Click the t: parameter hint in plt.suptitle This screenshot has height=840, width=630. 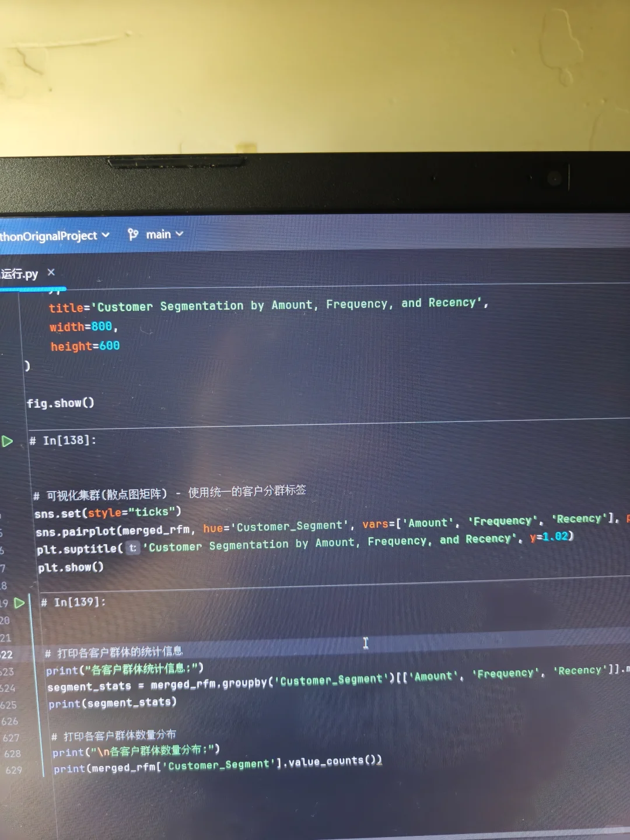pos(133,548)
